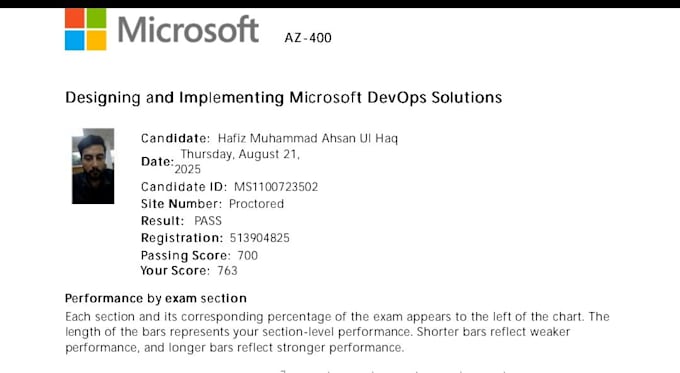
Task: Click the Microsoft wordmark text
Action: coord(188,29)
